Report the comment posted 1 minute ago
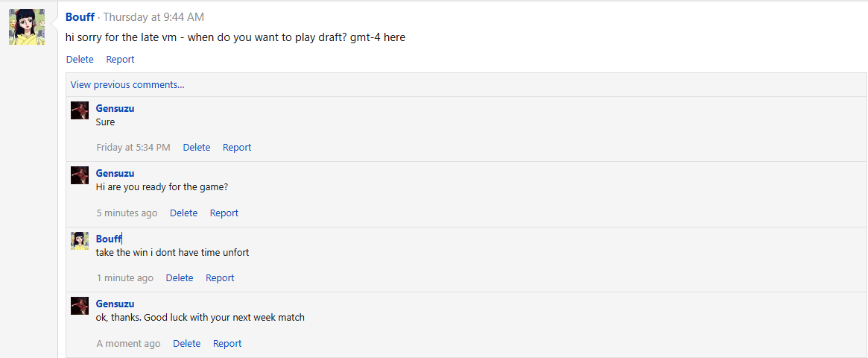The width and height of the screenshot is (868, 358). coord(220,278)
